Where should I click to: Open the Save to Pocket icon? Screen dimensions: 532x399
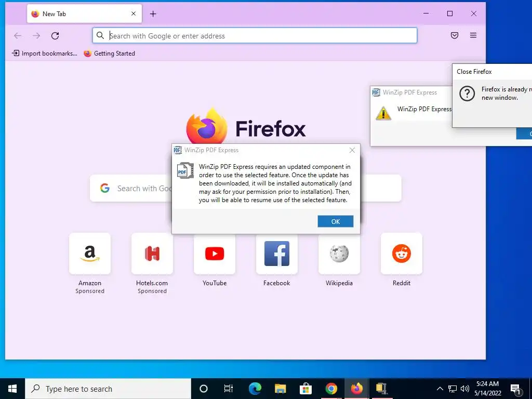[x=454, y=35]
